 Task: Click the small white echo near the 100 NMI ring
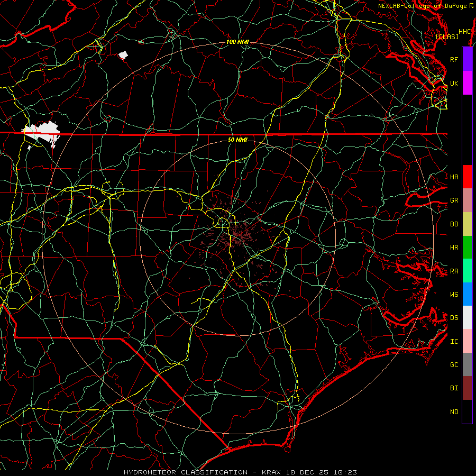pos(123,55)
